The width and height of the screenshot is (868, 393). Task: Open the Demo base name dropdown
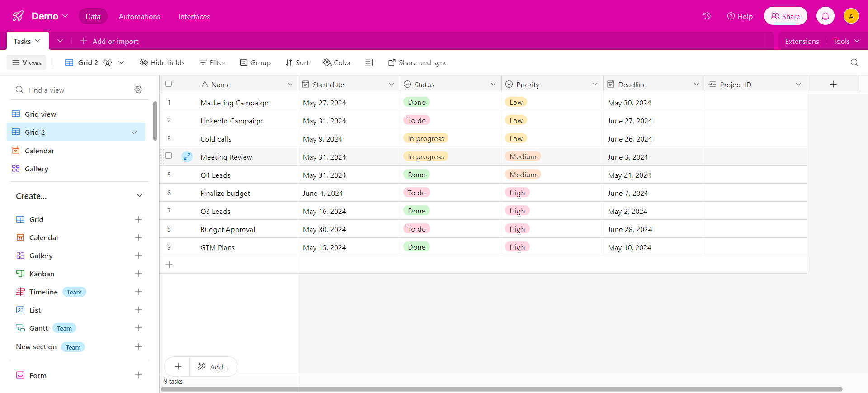point(50,16)
